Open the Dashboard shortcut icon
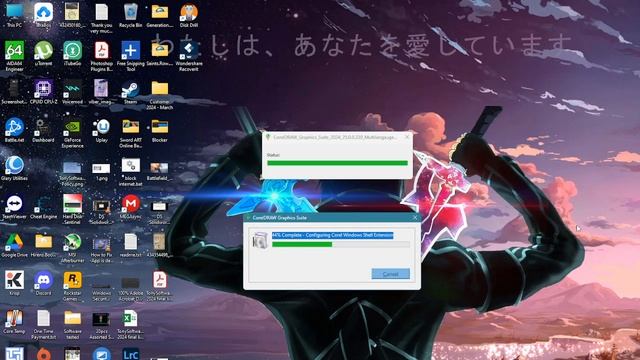 coord(43,130)
